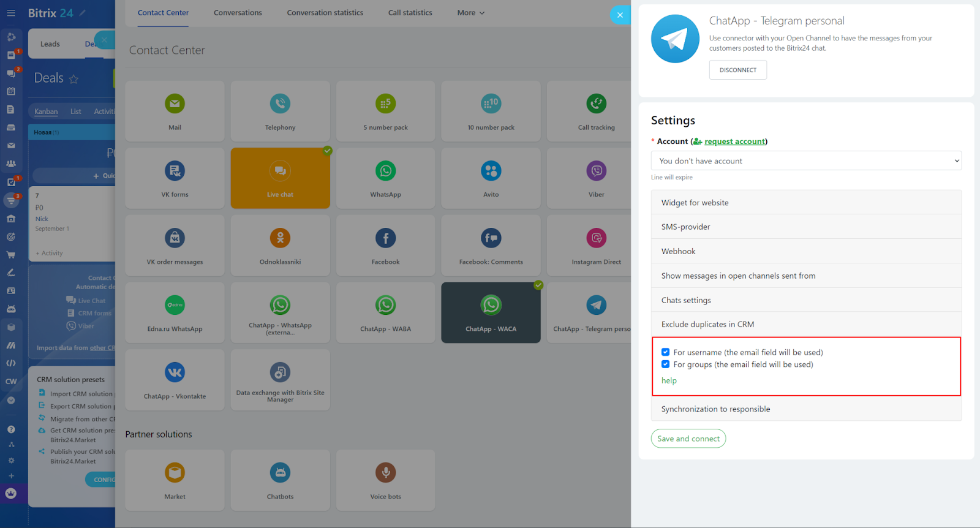
Task: Open the VK forms icon
Action: pyautogui.click(x=175, y=171)
